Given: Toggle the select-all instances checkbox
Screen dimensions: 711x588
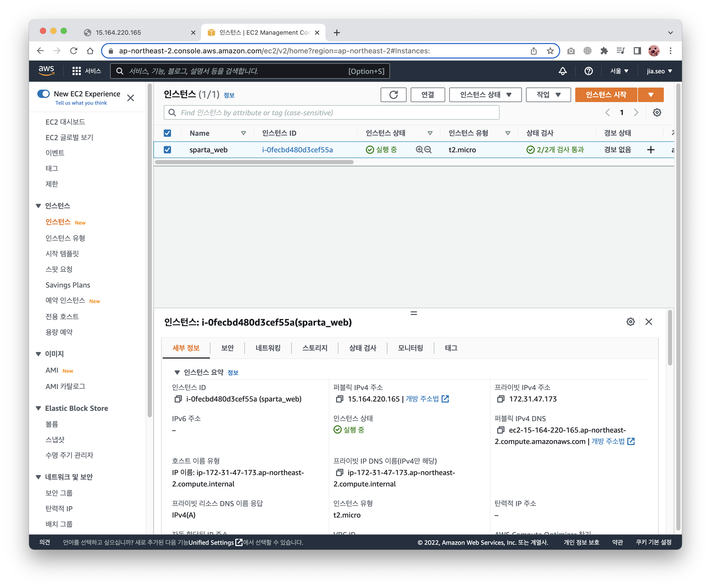Looking at the screenshot, I should [167, 133].
